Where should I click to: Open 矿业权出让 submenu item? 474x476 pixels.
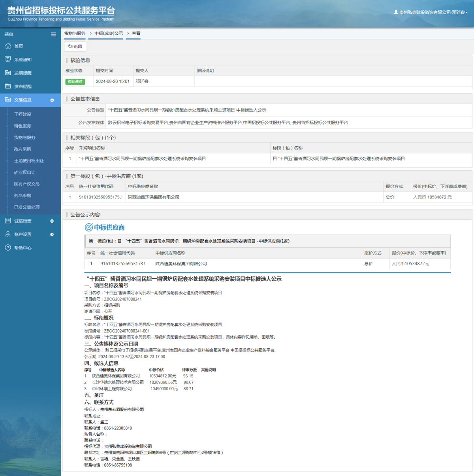click(24, 172)
